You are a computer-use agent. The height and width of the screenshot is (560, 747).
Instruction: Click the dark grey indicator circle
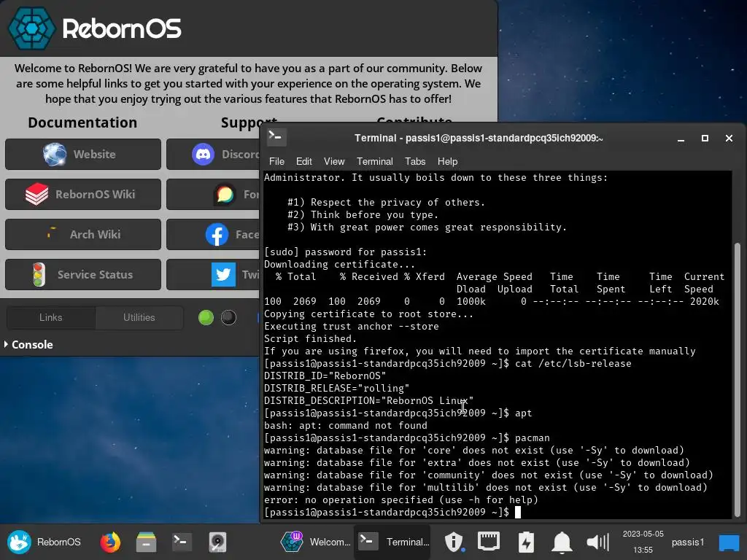point(228,318)
